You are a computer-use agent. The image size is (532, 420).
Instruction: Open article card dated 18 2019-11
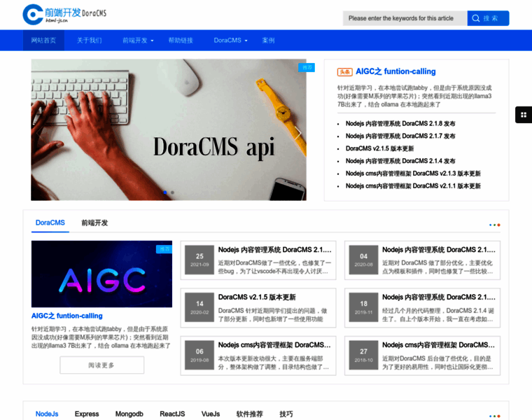coord(422,308)
